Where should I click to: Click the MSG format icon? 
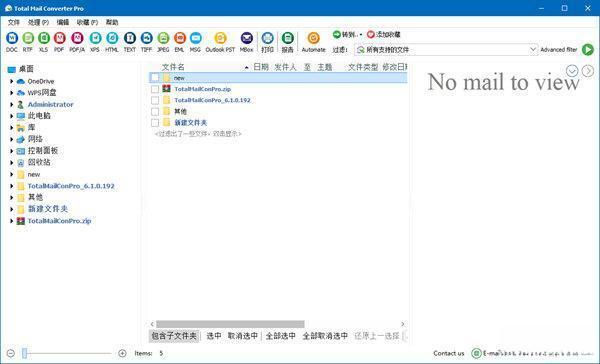coord(195,38)
